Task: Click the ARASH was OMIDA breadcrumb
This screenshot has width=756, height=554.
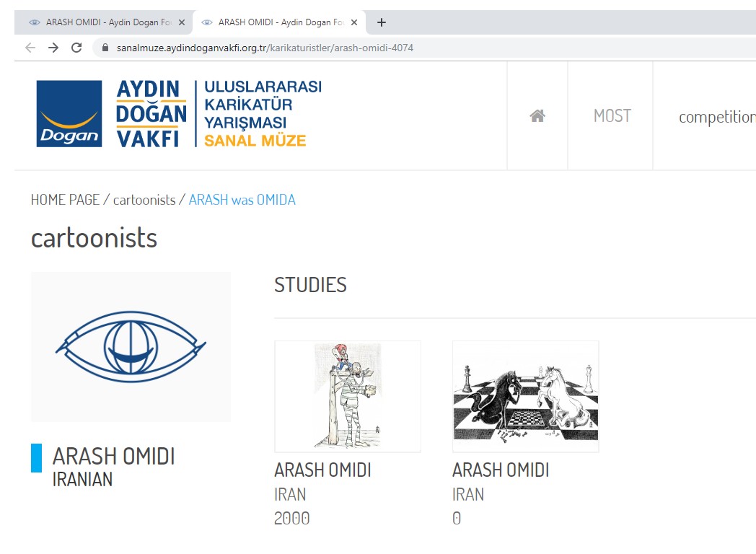Action: (242, 200)
